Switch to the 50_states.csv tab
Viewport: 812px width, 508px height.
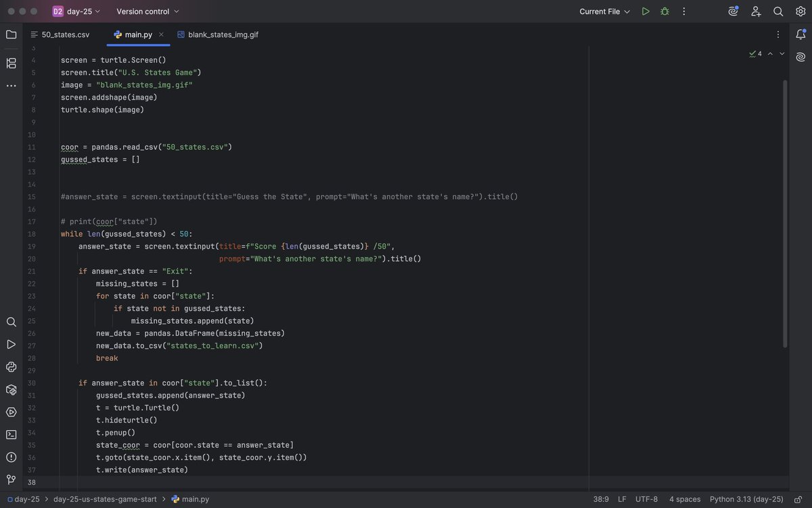(60, 35)
